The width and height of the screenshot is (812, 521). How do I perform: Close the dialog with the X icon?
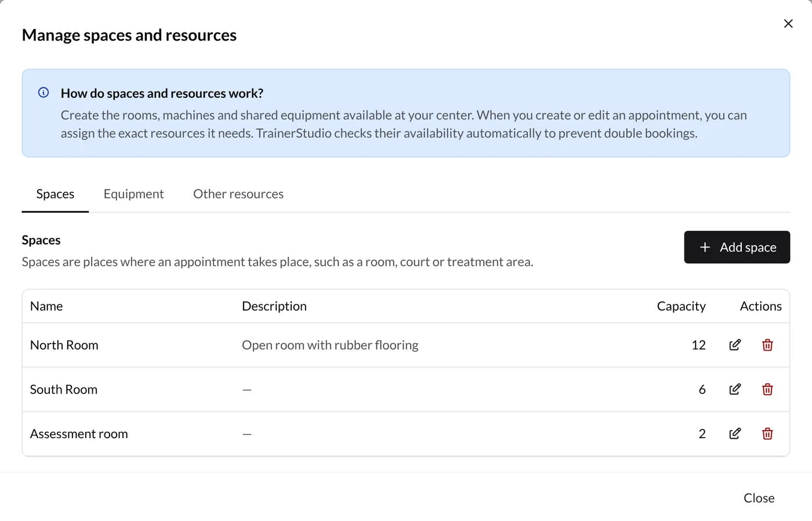coord(788,24)
